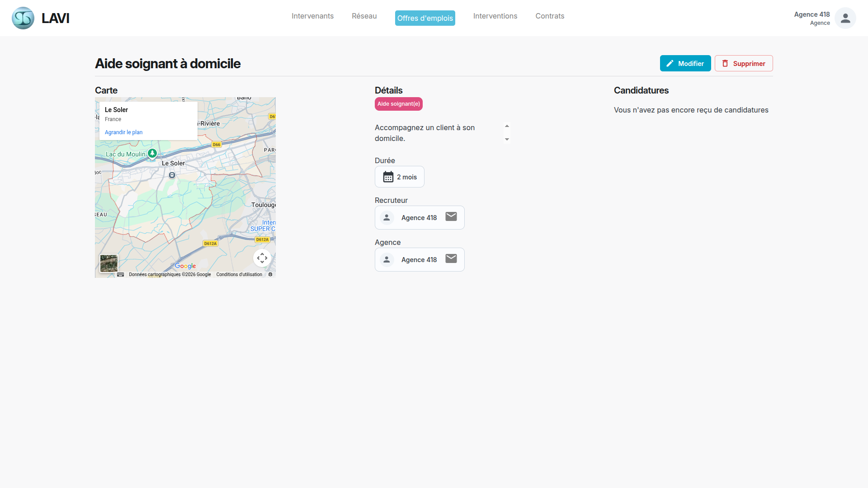Viewport: 868px width, 488px height.
Task: Click the LAVI logo icon
Action: tap(23, 18)
